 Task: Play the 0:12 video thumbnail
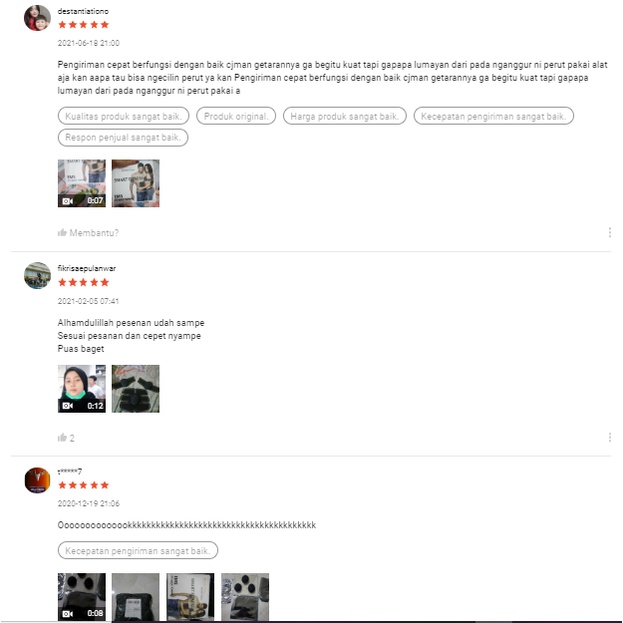(82, 389)
